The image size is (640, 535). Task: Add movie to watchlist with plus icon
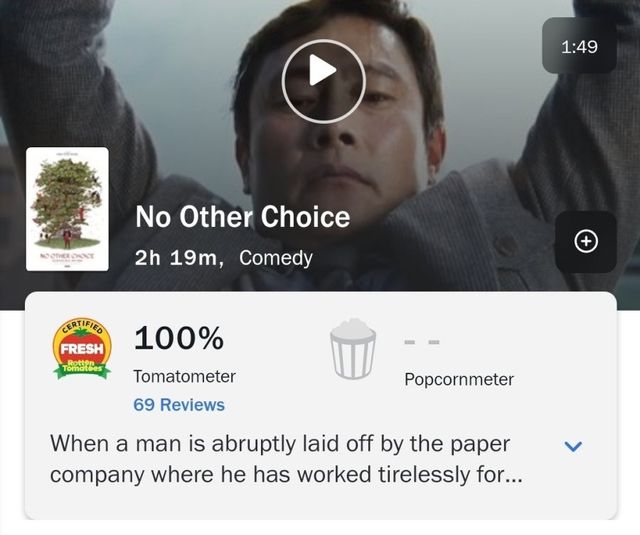586,241
